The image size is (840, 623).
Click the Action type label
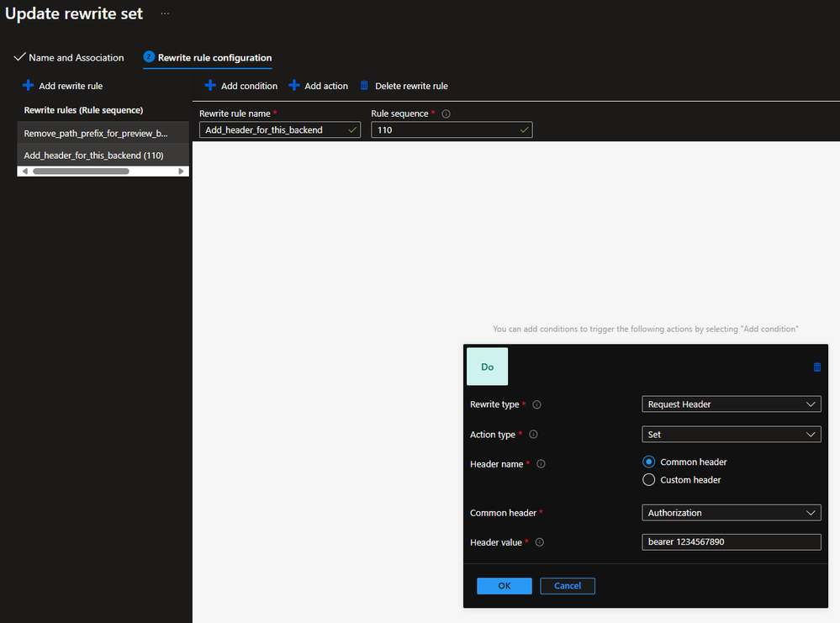click(x=493, y=435)
